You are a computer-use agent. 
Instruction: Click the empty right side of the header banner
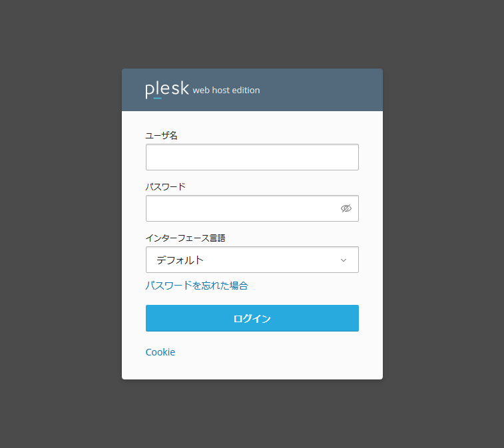pos(326,90)
